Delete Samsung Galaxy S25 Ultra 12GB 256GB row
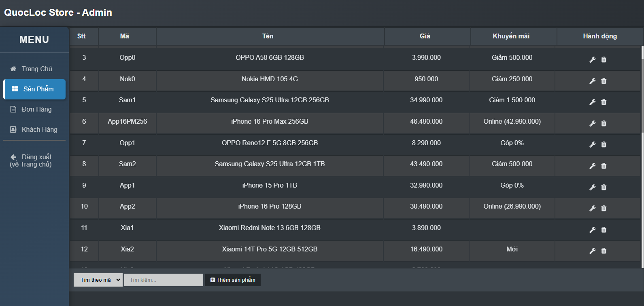Viewport: 644px width, 306px height. pyautogui.click(x=604, y=102)
